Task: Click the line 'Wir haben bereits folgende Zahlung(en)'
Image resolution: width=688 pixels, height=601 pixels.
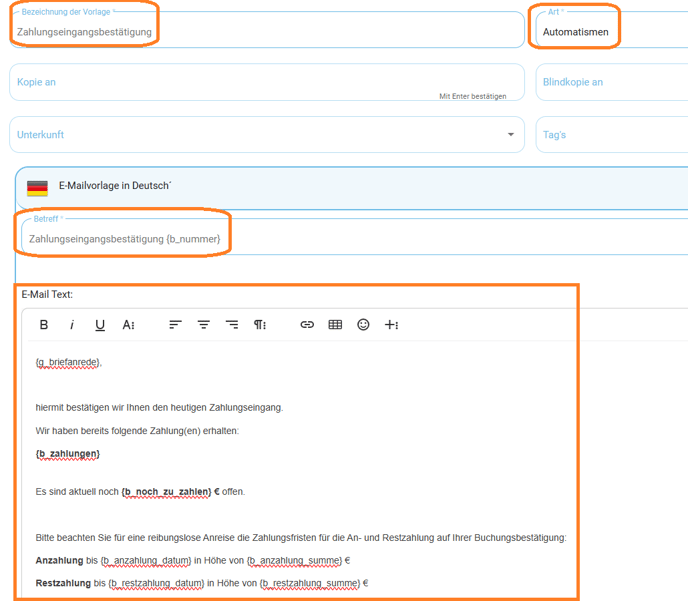Action: click(137, 431)
